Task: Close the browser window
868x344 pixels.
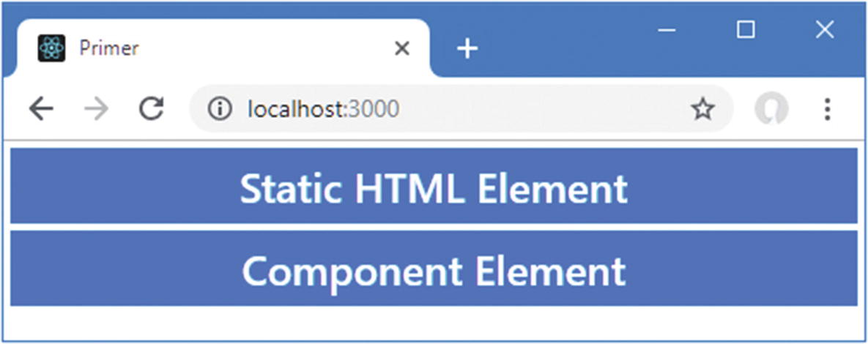Action: pos(825,30)
